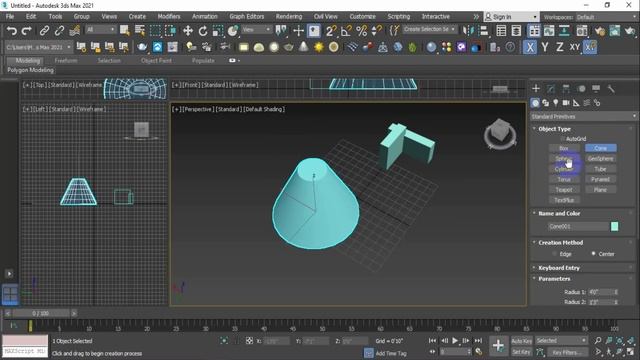Viewport: 640px width, 360px height.
Task: Click the Tube primitive button
Action: tap(600, 169)
